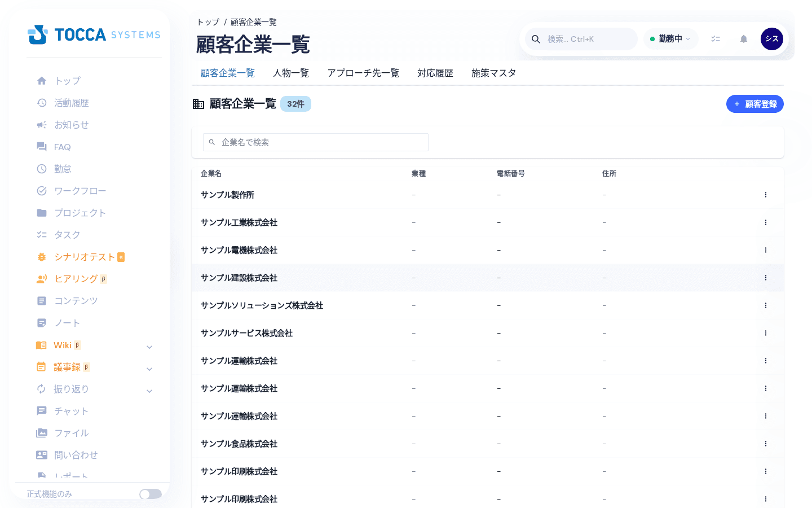The width and height of the screenshot is (812, 508).
Task: Open row menu for サンプル建設株式会社
Action: 766,278
